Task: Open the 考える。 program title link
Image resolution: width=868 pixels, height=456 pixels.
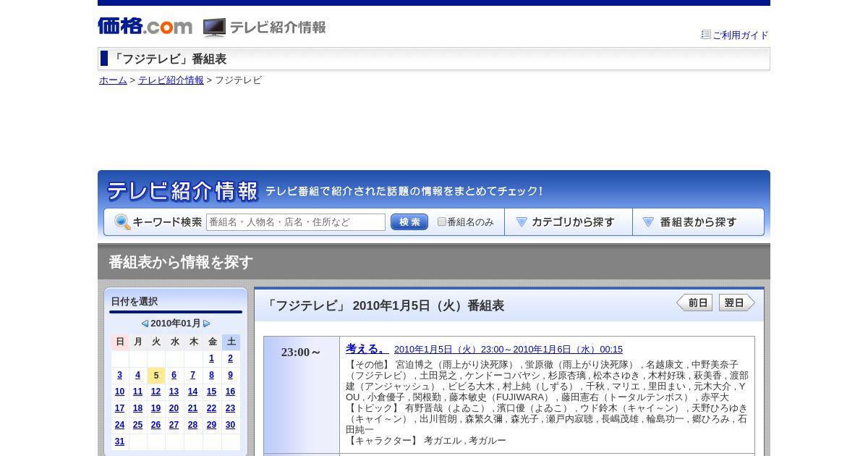Action: tap(367, 348)
